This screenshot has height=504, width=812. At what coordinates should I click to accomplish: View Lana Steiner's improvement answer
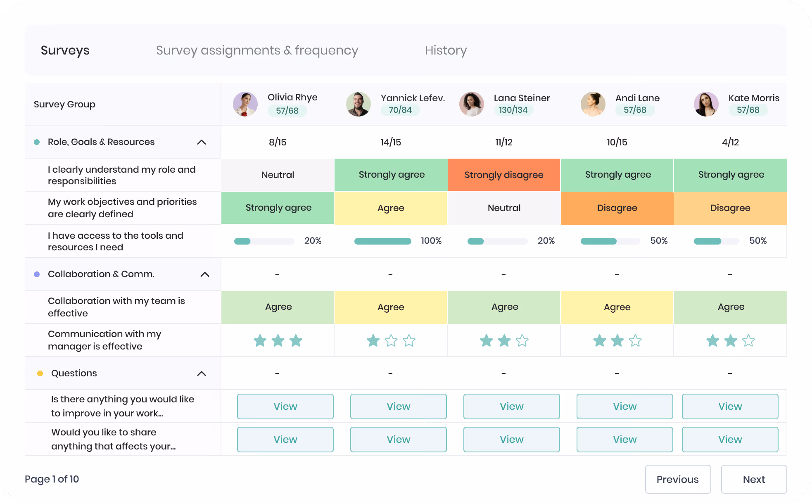tap(512, 407)
